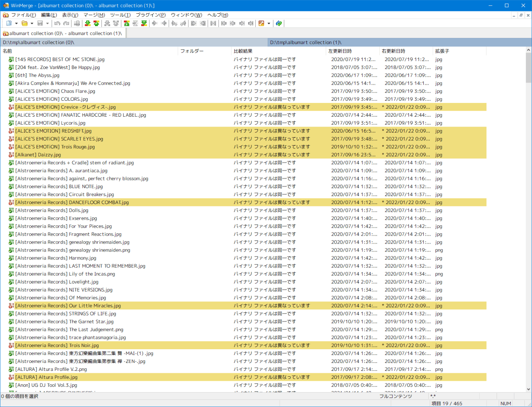
Task: Select [Alkanet] Daizzy.jpg row
Action: tap(243, 155)
